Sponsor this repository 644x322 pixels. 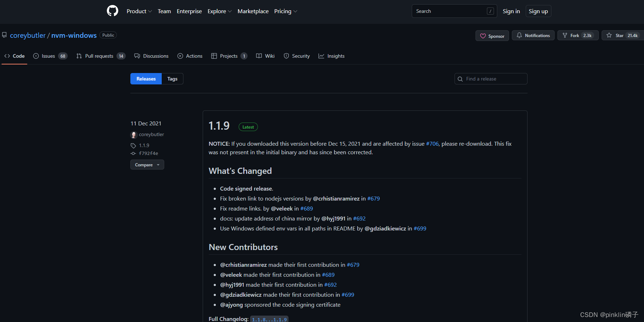coord(492,36)
